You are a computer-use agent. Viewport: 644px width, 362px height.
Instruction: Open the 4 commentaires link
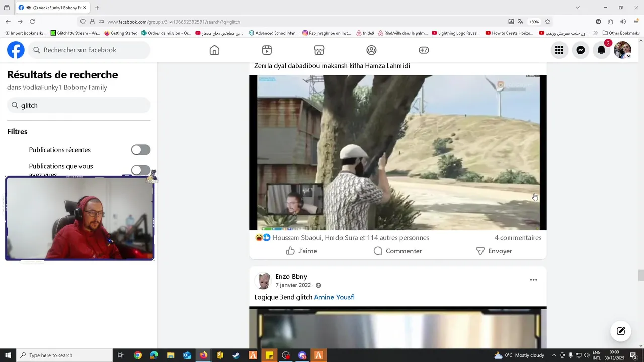pos(518,238)
